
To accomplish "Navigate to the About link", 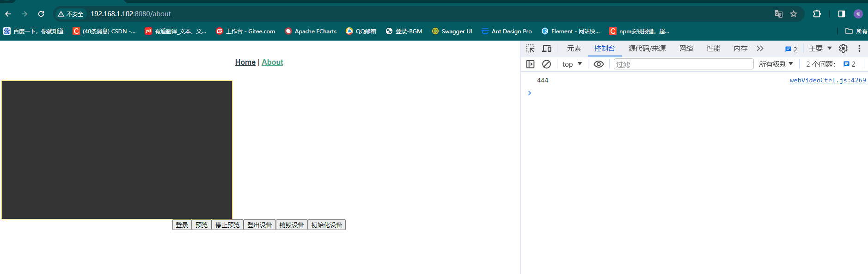I will (272, 62).
